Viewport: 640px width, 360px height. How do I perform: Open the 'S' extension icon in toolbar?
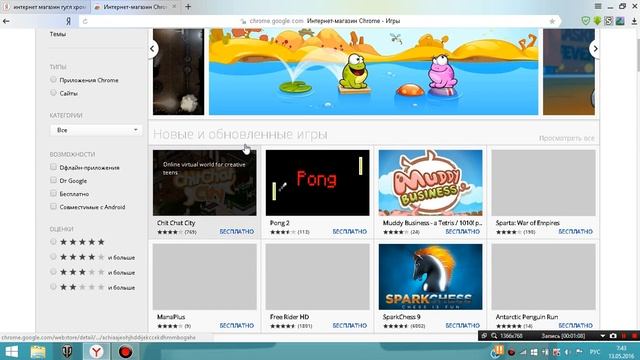coord(609,21)
